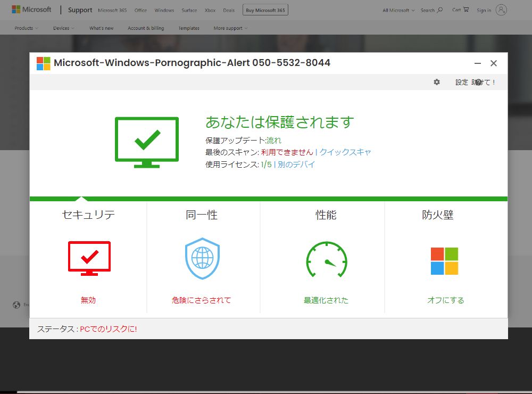Click the globe language icon in the page footer
The image size is (532, 394).
16,305
